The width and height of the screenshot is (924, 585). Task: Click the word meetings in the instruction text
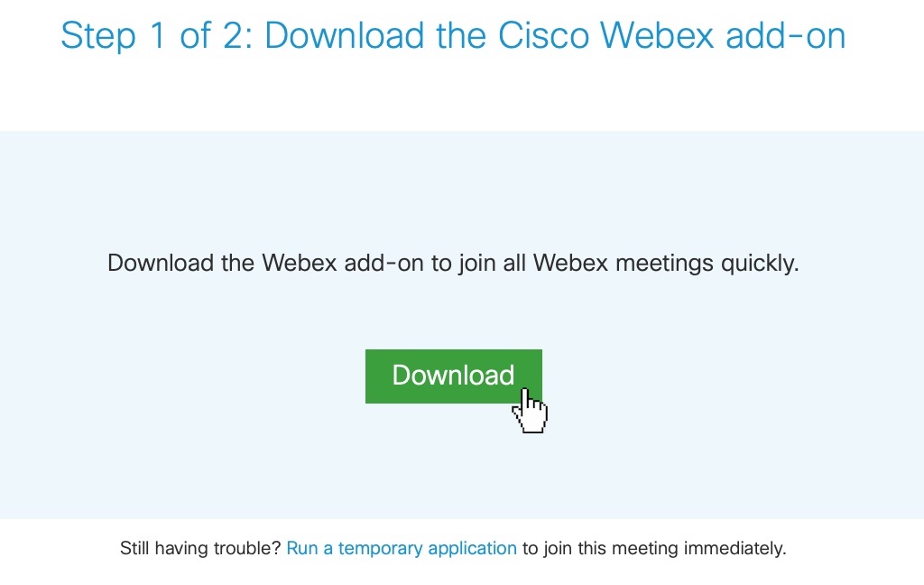(664, 264)
